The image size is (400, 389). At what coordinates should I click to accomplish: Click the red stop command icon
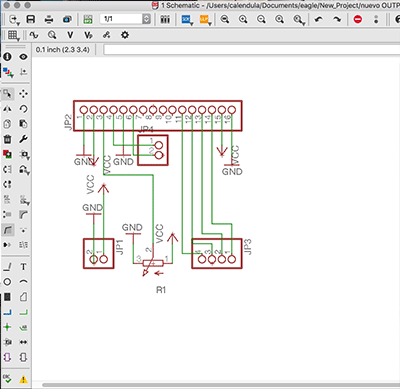click(358, 19)
